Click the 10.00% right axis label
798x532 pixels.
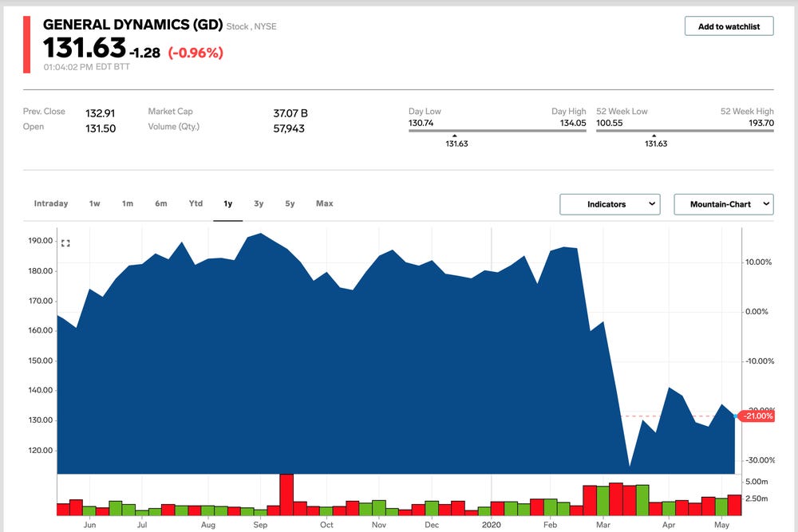[x=758, y=262]
